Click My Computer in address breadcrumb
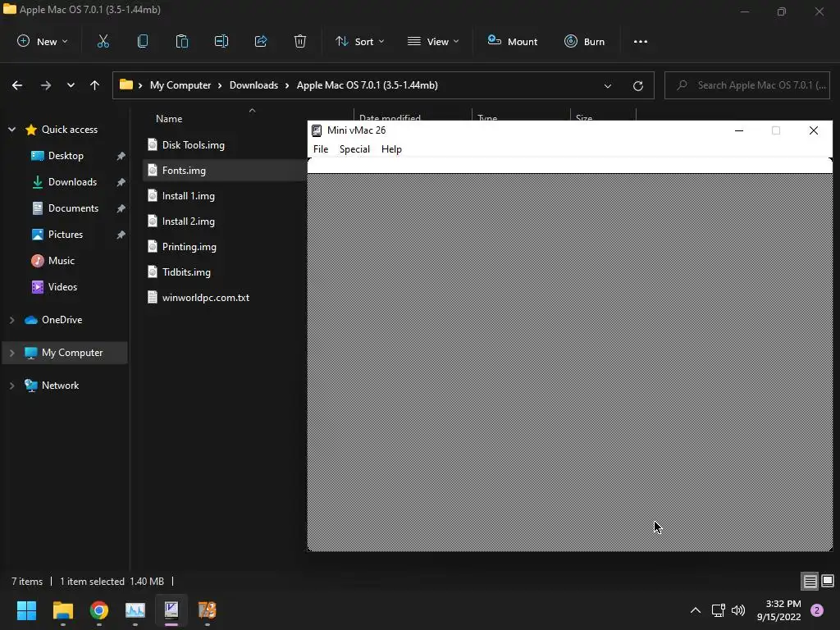The width and height of the screenshot is (840, 630). 180,85
